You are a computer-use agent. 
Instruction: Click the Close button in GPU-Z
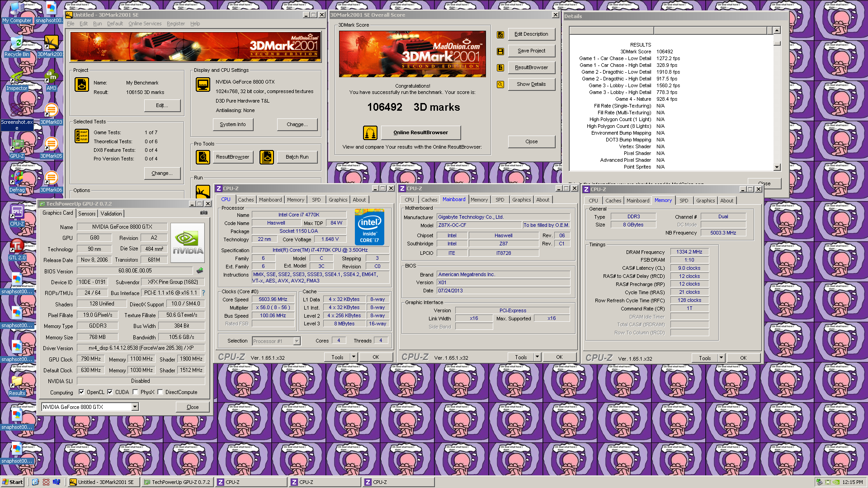pos(193,407)
